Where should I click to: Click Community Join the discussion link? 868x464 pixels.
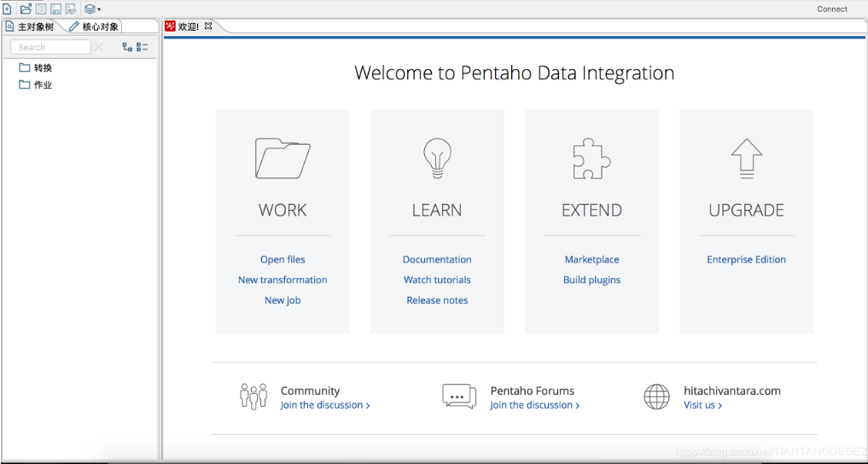tap(325, 405)
